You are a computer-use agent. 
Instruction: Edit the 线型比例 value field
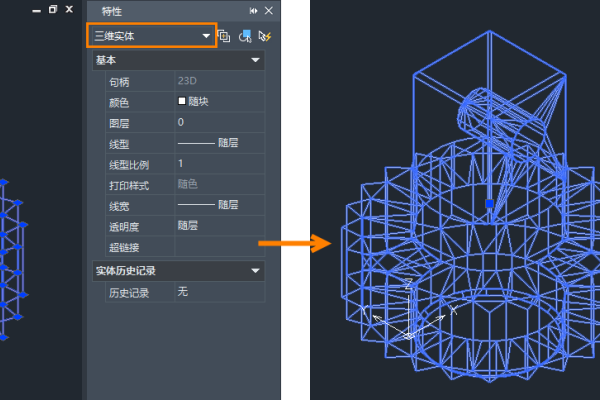pyautogui.click(x=218, y=163)
